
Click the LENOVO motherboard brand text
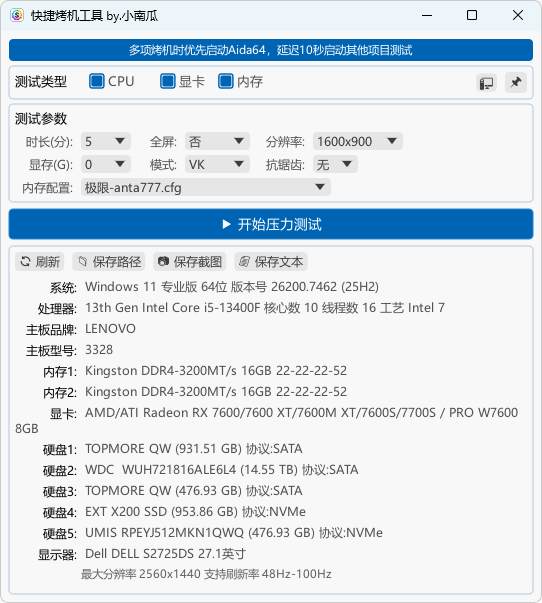(x=110, y=329)
